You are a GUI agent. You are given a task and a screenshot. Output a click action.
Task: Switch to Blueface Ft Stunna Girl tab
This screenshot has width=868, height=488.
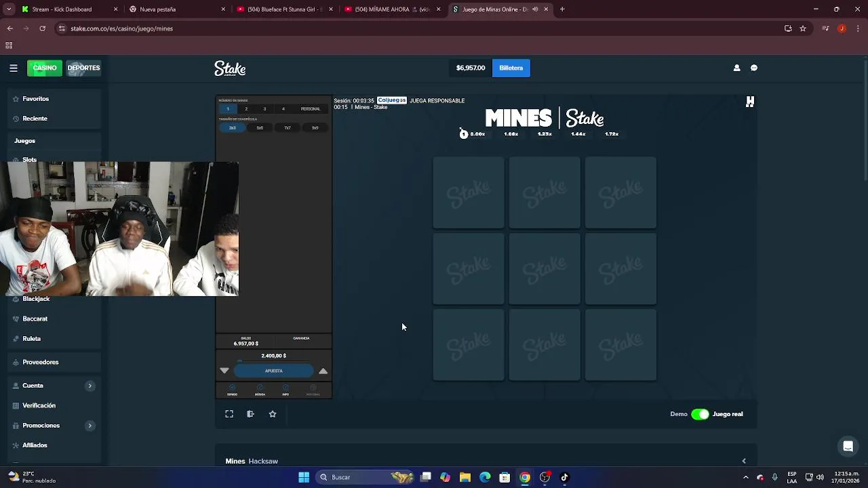(285, 9)
